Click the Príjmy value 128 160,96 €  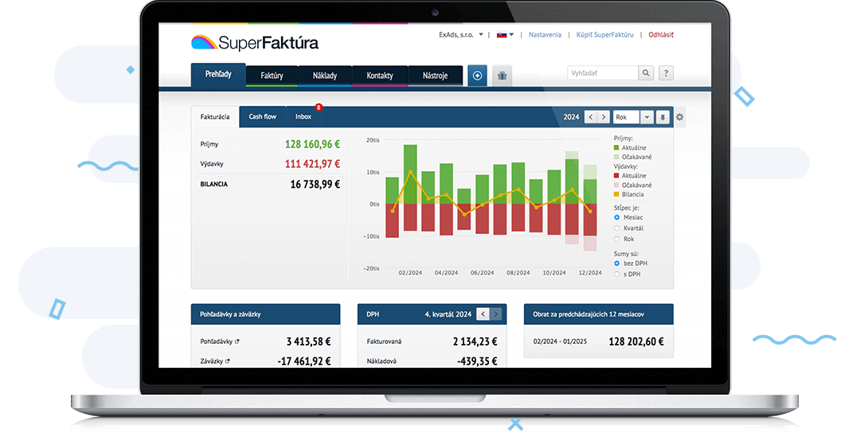[312, 144]
